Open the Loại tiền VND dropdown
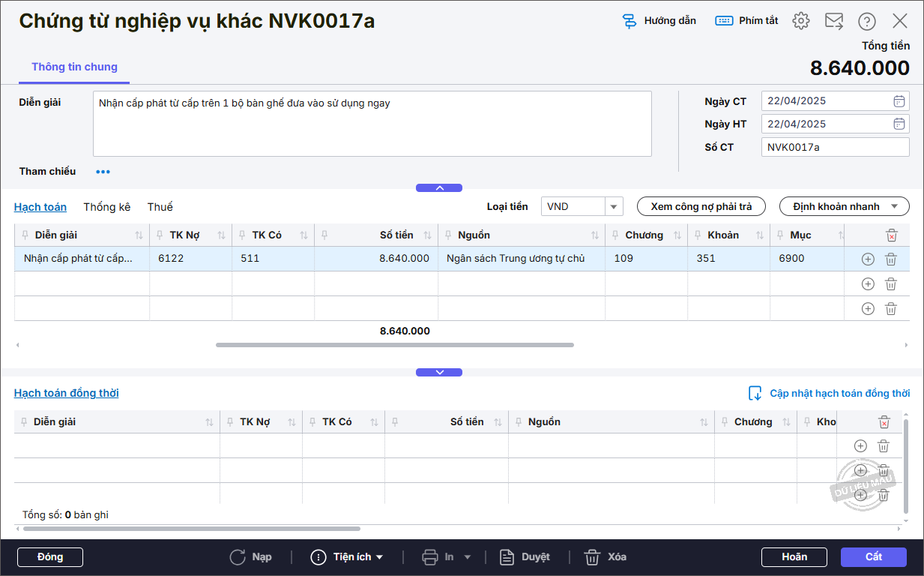 (x=615, y=207)
